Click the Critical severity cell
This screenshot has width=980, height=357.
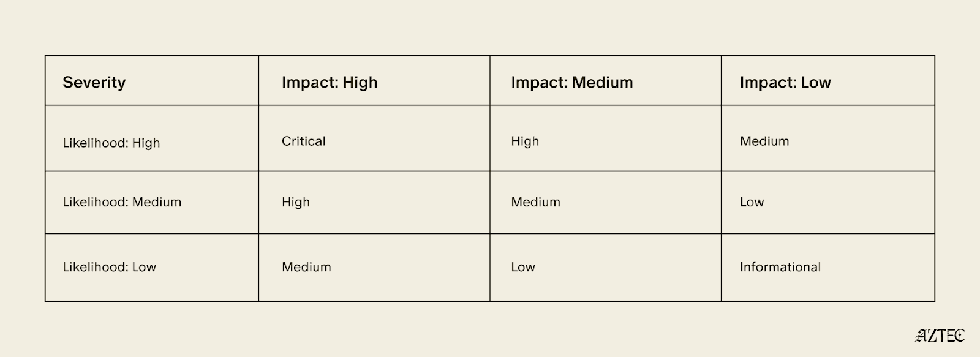tap(374, 138)
